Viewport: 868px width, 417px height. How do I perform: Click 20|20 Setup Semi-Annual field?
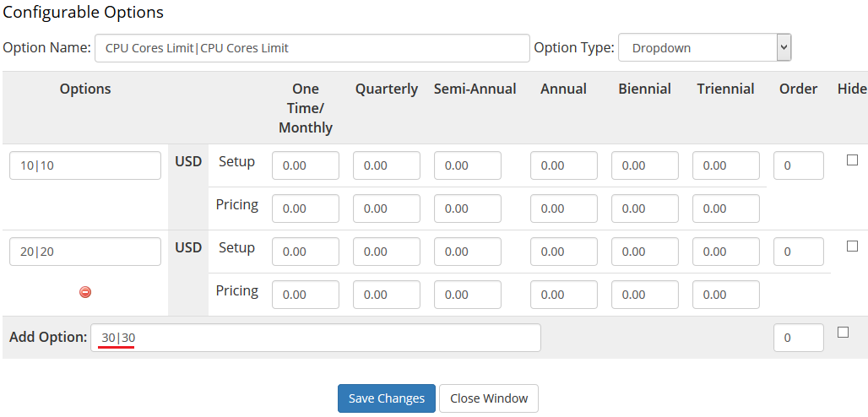468,252
